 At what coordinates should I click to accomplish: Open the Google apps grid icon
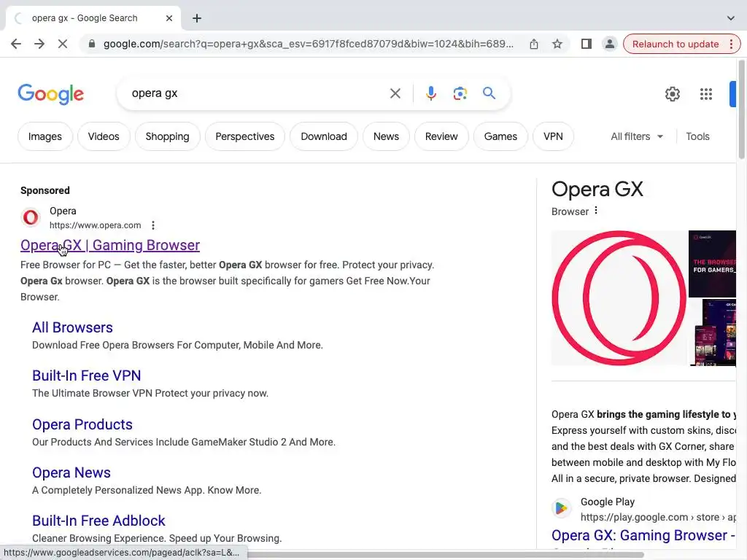706,94
